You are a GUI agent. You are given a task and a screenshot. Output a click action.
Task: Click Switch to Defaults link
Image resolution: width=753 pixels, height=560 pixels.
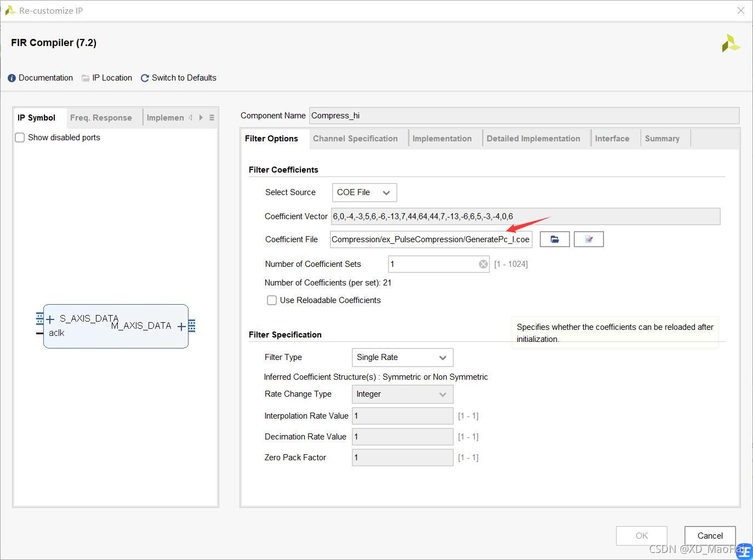click(x=184, y=78)
